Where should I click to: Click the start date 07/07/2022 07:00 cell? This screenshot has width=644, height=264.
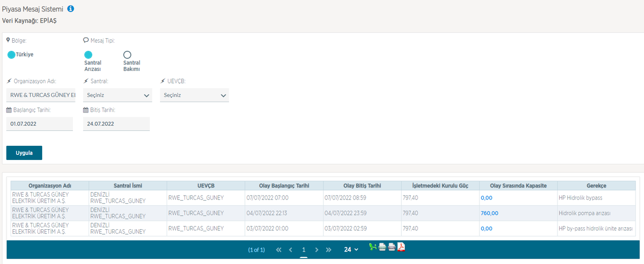pos(284,198)
